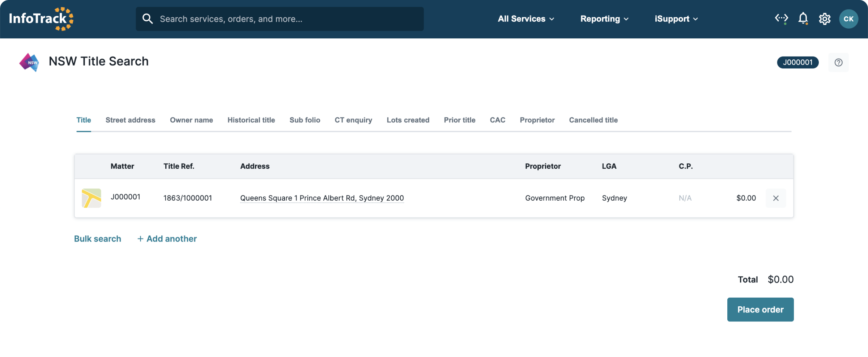Open the Queens Square address link
868x357 pixels.
[x=322, y=198]
